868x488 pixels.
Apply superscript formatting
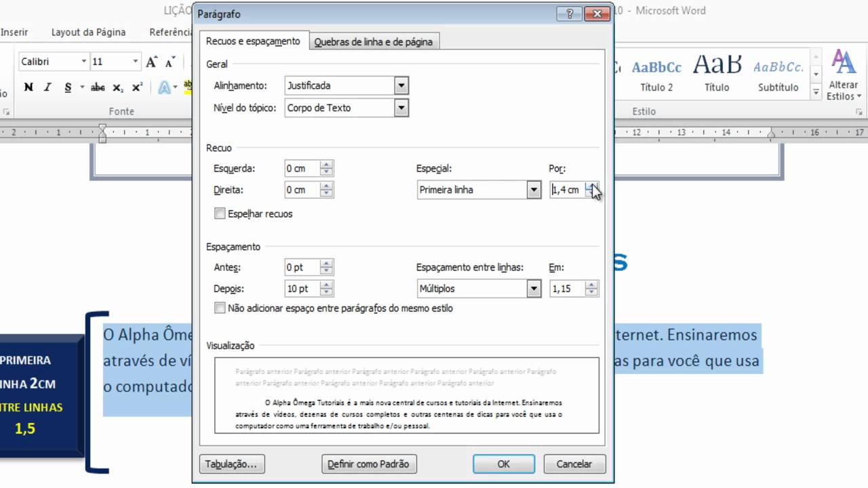pyautogui.click(x=137, y=87)
